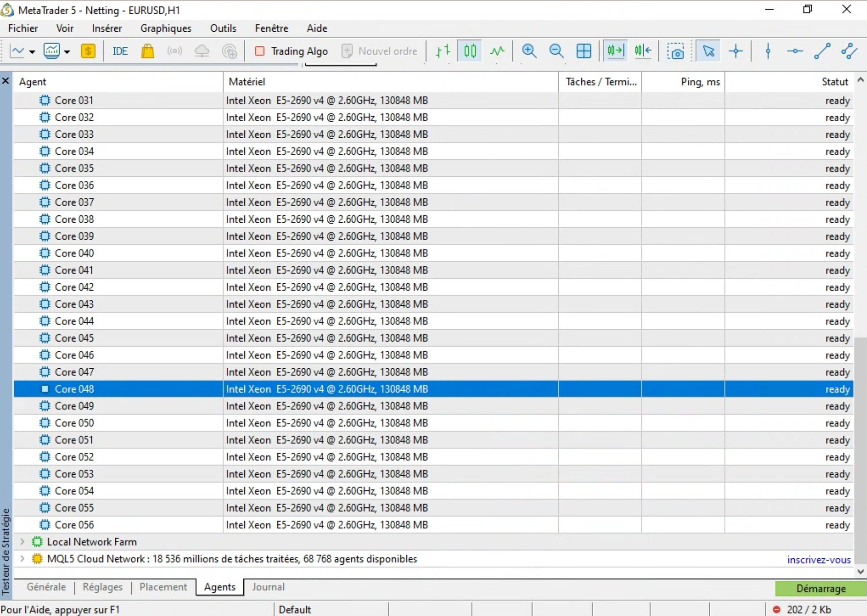Open the Fichier menu
867x616 pixels.
[x=23, y=28]
